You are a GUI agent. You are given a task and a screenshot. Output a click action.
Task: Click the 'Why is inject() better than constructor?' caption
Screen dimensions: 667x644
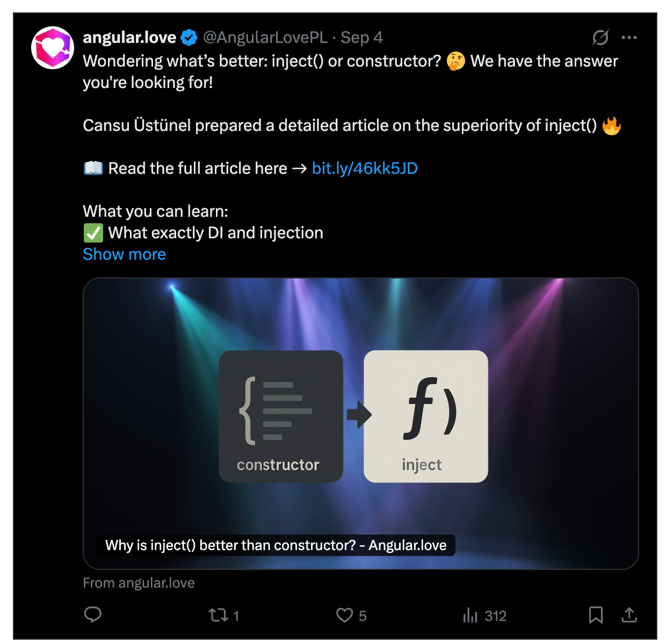(276, 545)
